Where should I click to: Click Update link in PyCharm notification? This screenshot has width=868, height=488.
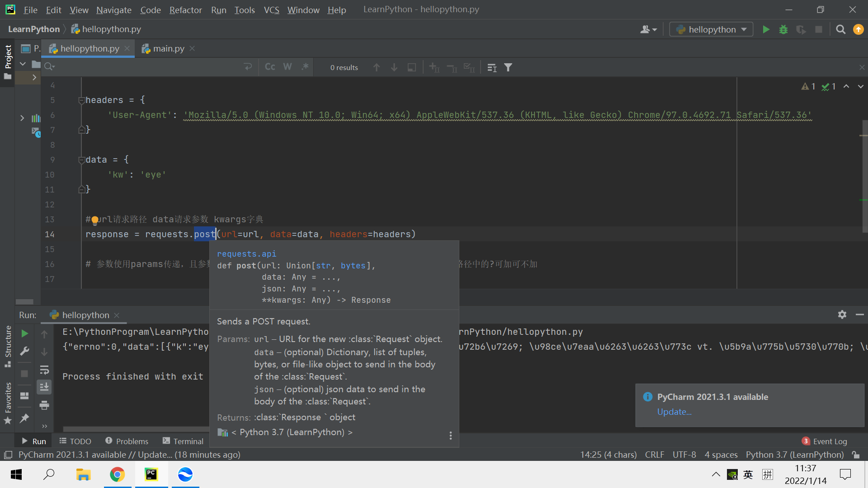[x=674, y=412]
